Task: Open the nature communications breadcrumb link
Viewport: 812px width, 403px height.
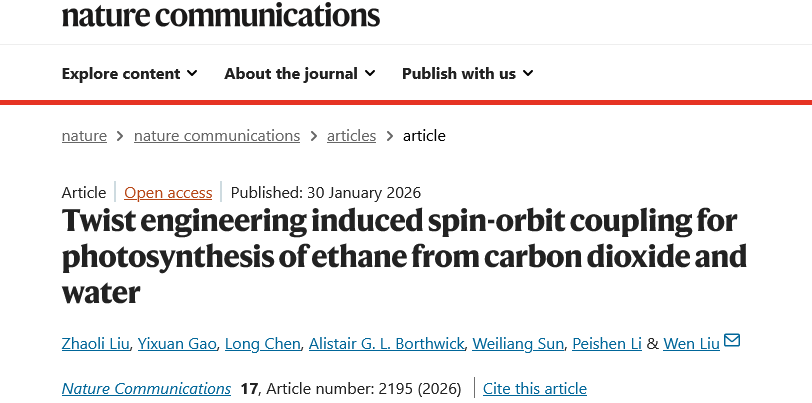Action: (x=217, y=136)
